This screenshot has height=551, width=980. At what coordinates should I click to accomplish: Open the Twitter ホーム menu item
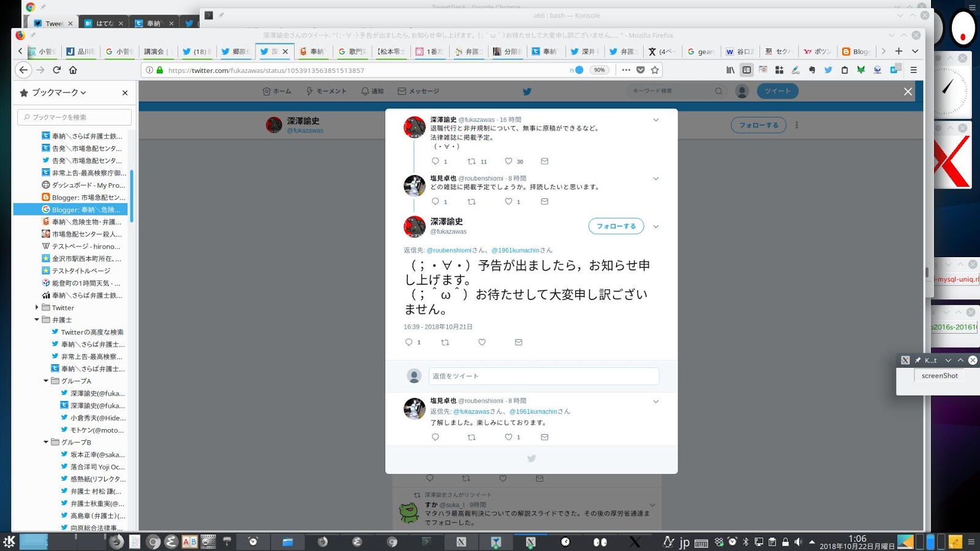277,91
